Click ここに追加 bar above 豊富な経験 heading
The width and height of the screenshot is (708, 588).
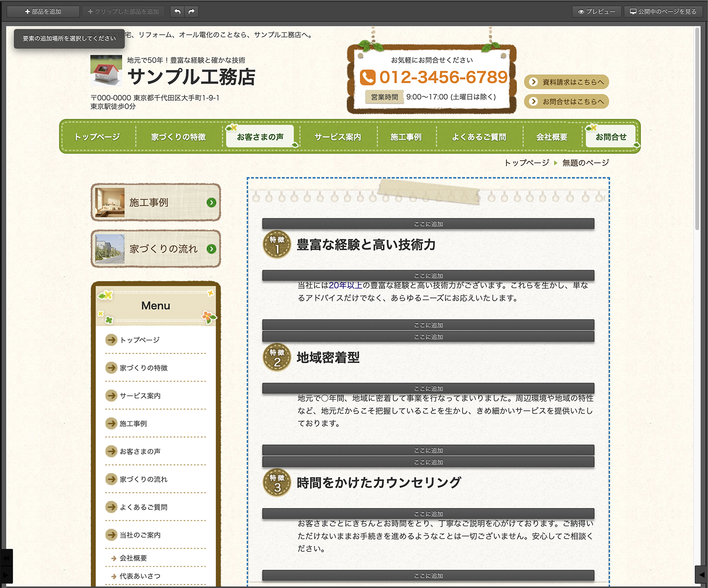(x=428, y=224)
